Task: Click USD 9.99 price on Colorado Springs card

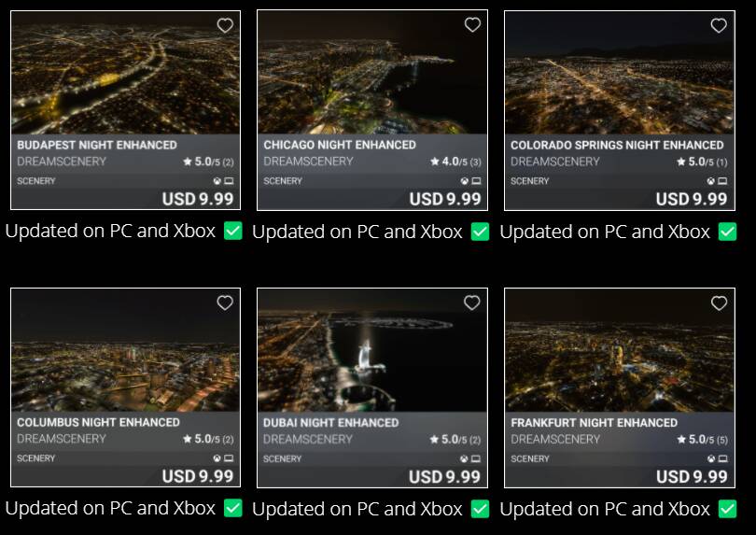Action: point(692,199)
